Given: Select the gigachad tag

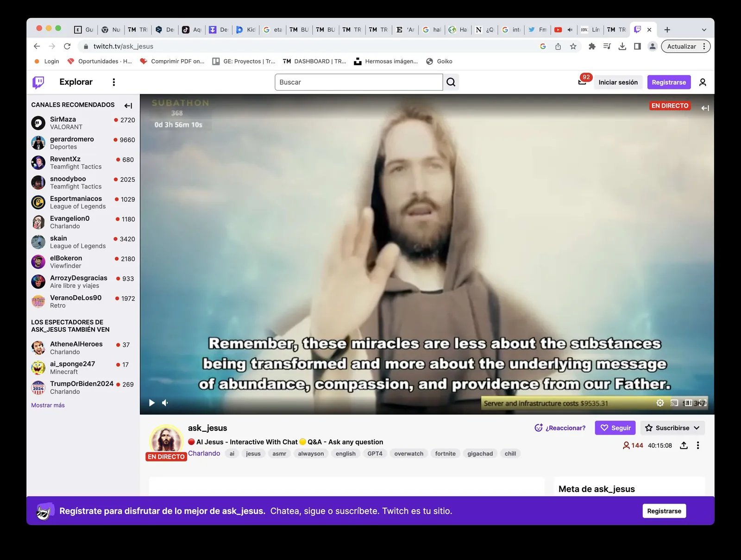Looking at the screenshot, I should (x=480, y=454).
